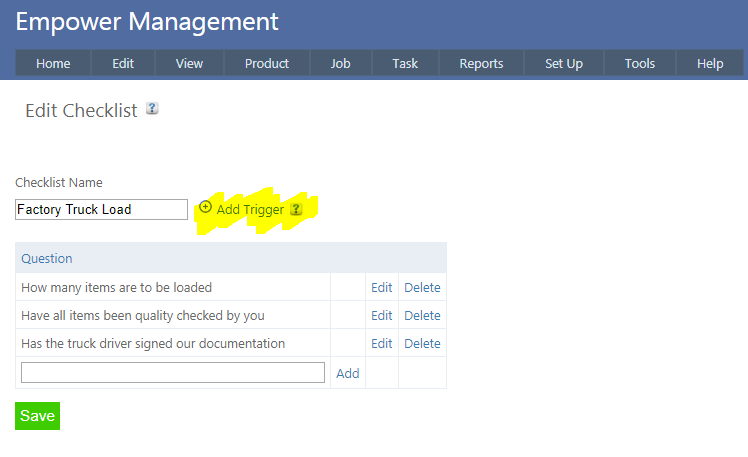Delete the truck driver signed question
This screenshot has width=748, height=457.
422,343
